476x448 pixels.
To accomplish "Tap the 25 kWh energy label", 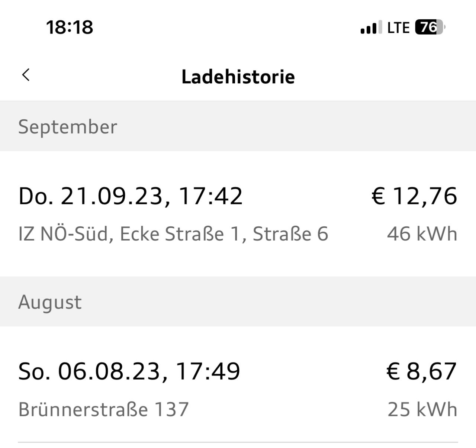I will pos(422,409).
